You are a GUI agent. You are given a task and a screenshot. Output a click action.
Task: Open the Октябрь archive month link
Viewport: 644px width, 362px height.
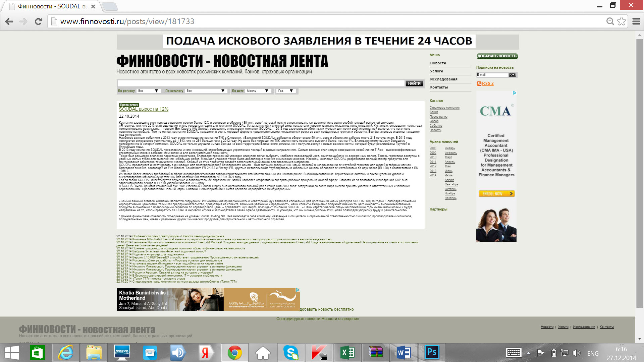click(450, 189)
